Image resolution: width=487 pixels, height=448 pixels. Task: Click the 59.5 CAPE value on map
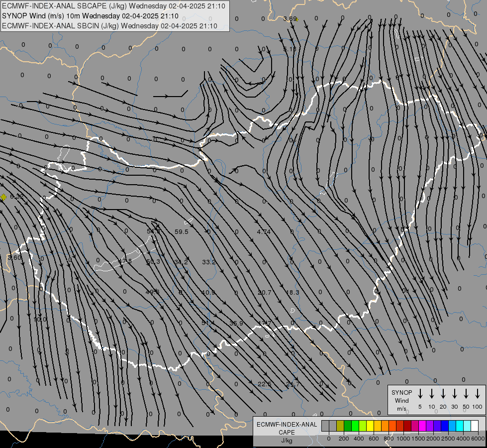tap(182, 232)
